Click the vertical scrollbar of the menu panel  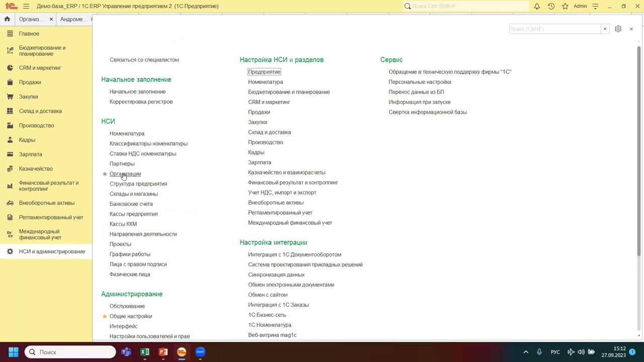pos(639,151)
